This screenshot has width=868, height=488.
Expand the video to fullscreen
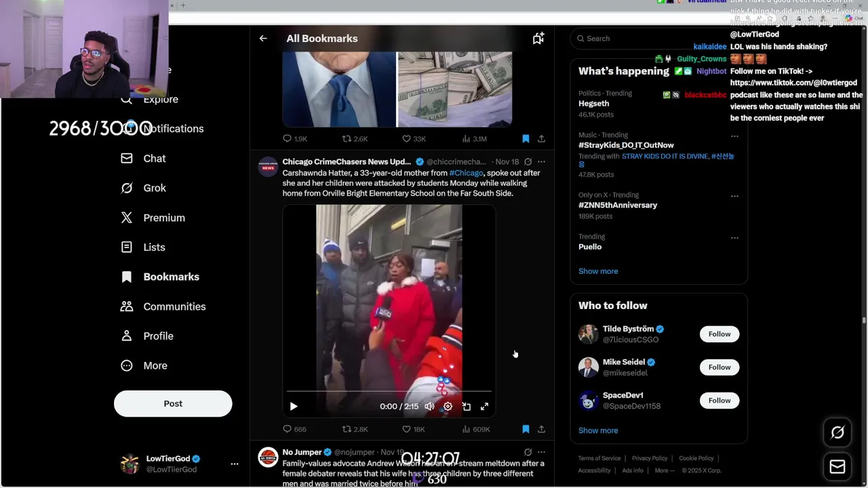[484, 407]
